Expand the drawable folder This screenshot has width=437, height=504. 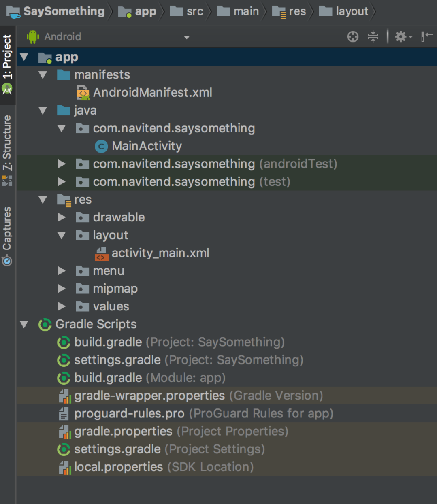point(62,217)
